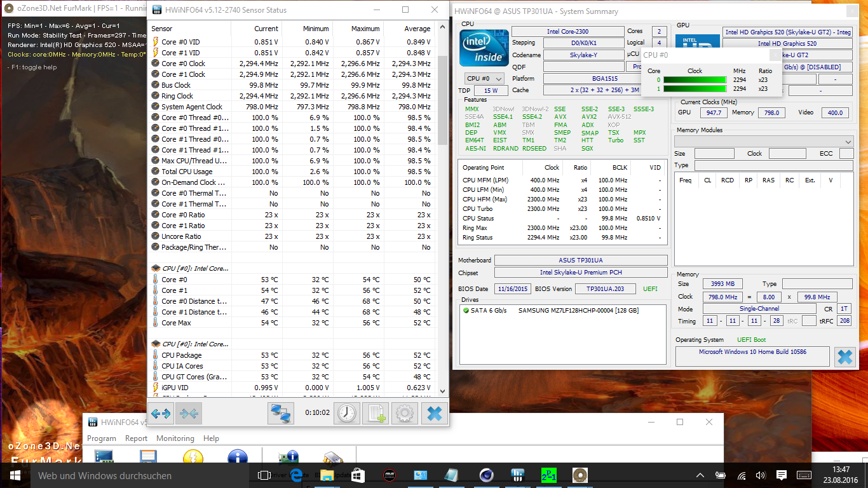
Task: Click the Minimum column header
Action: tap(307, 29)
